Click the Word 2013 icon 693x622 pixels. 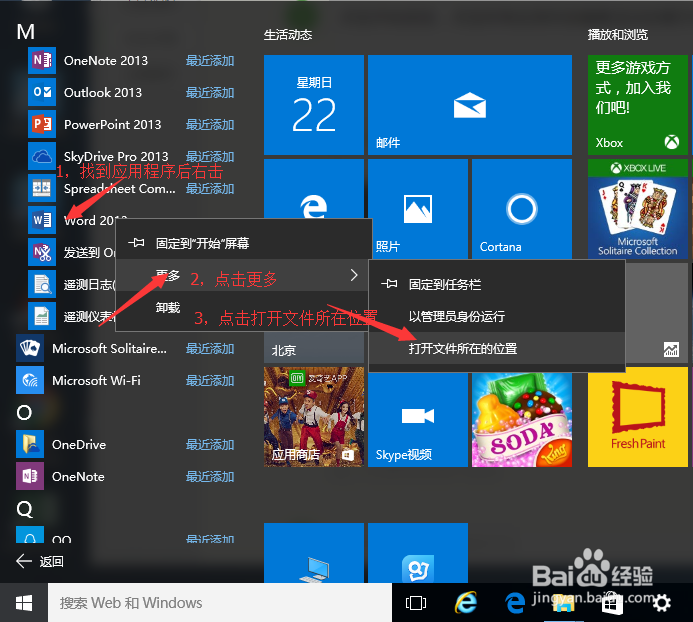(42, 220)
